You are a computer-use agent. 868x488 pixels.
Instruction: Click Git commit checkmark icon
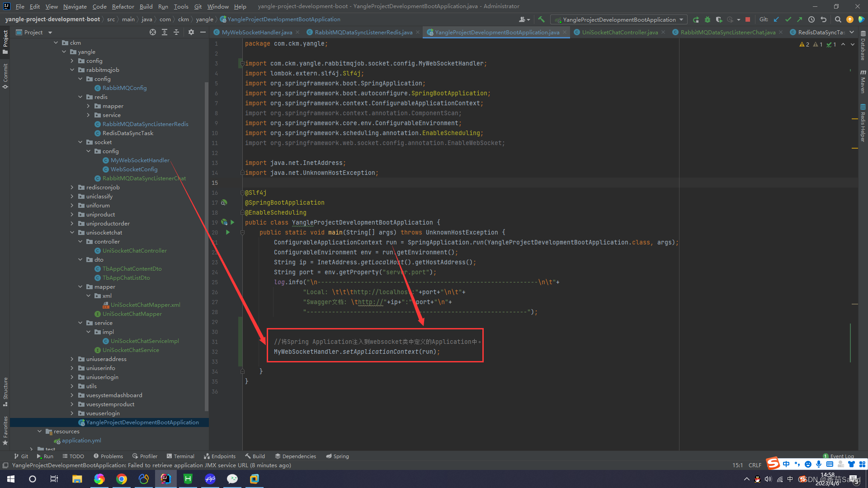(x=788, y=19)
